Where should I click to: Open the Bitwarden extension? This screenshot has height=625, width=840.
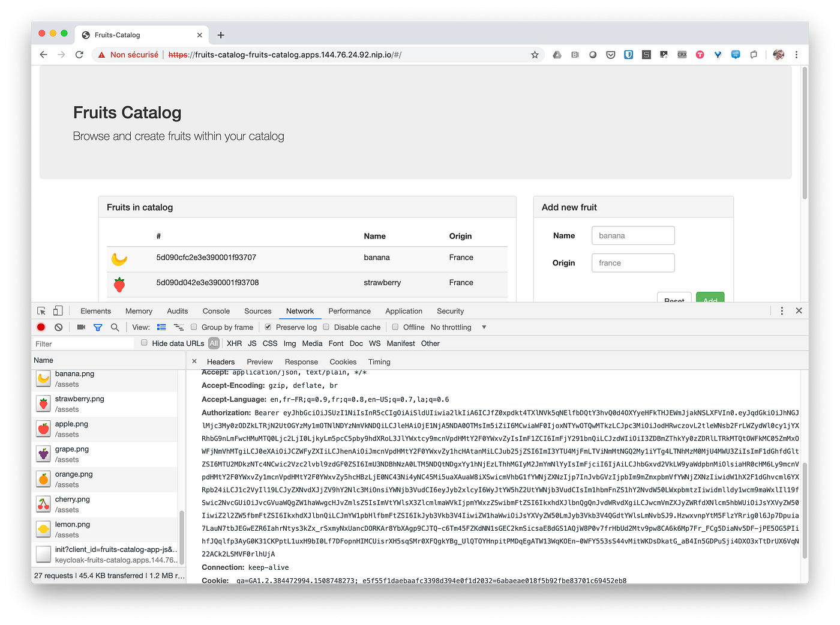(628, 55)
